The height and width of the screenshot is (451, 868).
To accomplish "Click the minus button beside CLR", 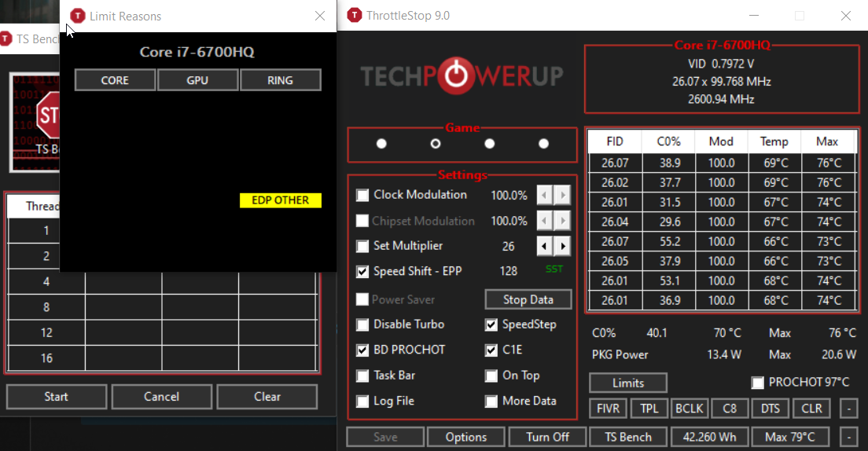I will coord(848,409).
